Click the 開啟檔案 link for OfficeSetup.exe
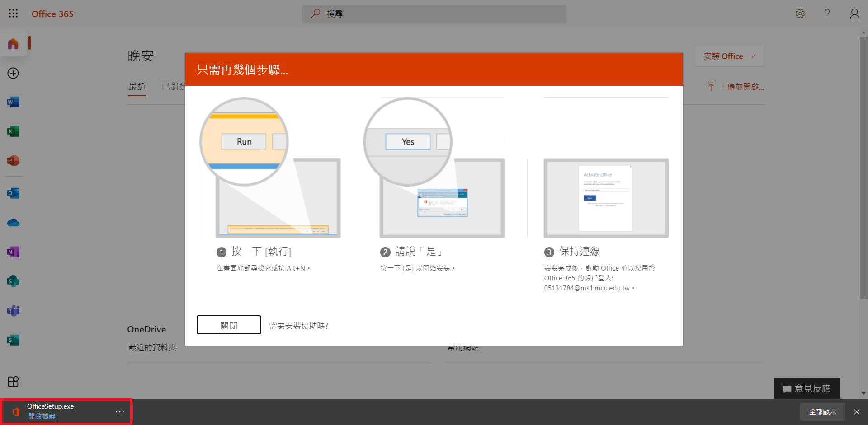This screenshot has width=868, height=425. (x=42, y=416)
